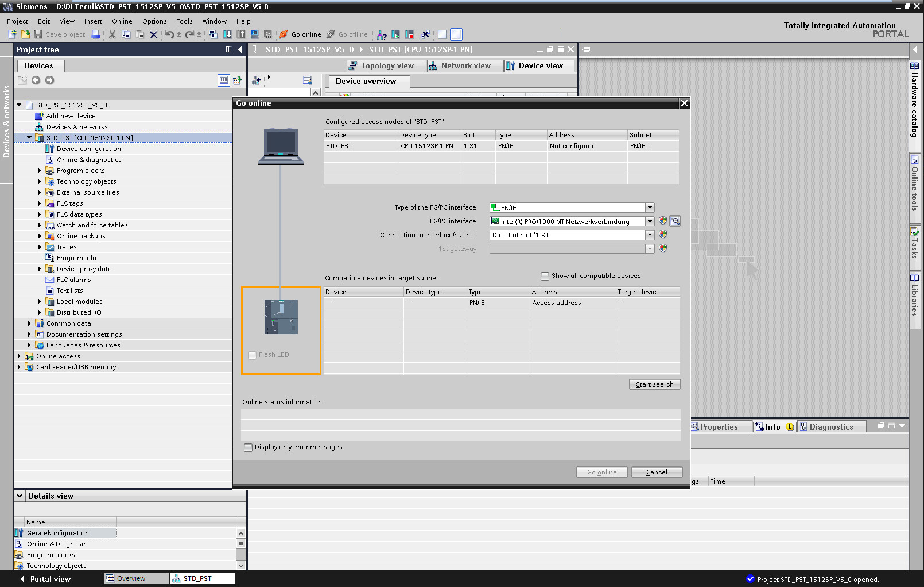The height and width of the screenshot is (587, 924).
Task: Click the split editor horizontally icon
Action: click(x=442, y=34)
